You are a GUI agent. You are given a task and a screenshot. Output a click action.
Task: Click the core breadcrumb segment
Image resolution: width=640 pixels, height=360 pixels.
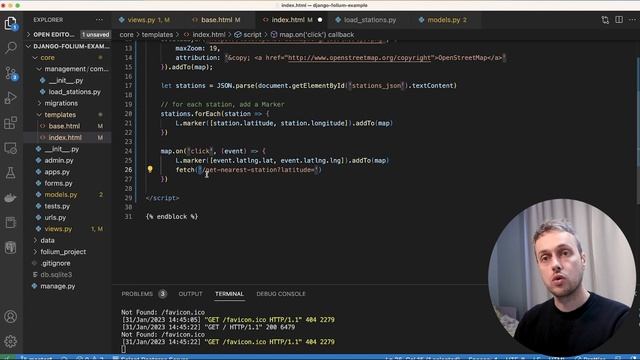(x=126, y=35)
